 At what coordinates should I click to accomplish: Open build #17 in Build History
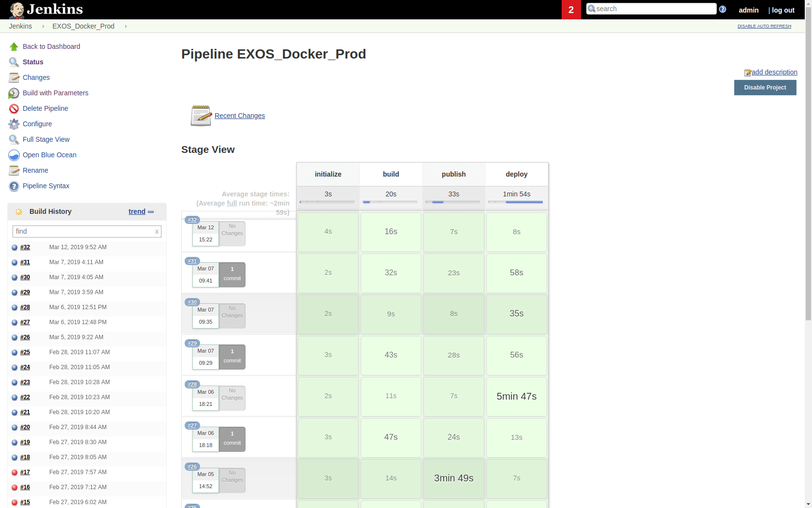25,472
